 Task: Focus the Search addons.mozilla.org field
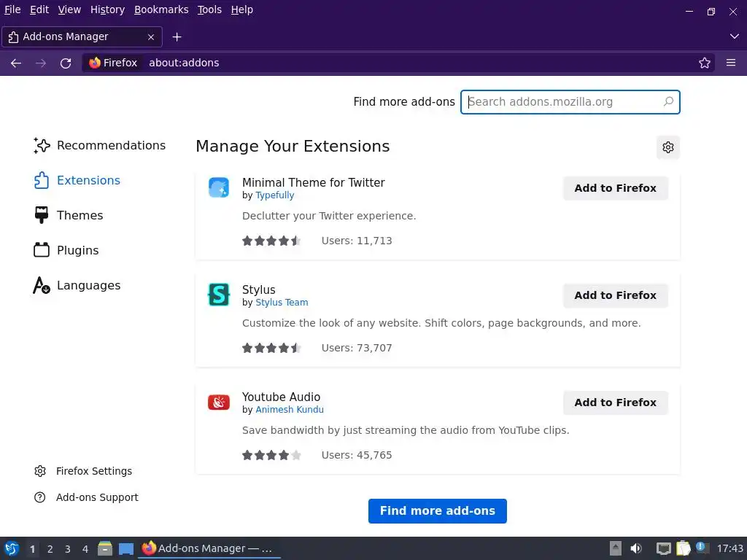click(570, 102)
